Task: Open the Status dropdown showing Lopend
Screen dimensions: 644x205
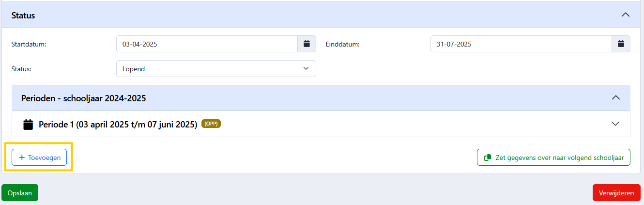Action: point(216,68)
